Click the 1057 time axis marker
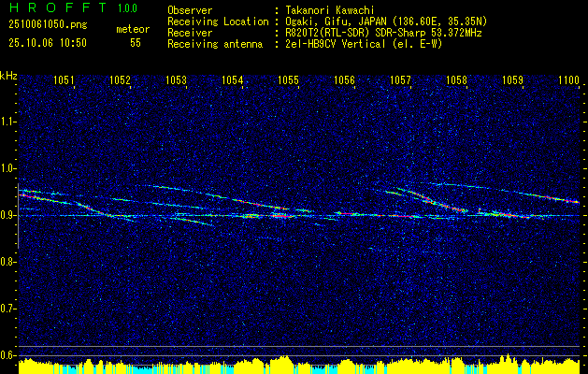Image resolution: width=588 pixels, height=374 pixels. (x=400, y=80)
